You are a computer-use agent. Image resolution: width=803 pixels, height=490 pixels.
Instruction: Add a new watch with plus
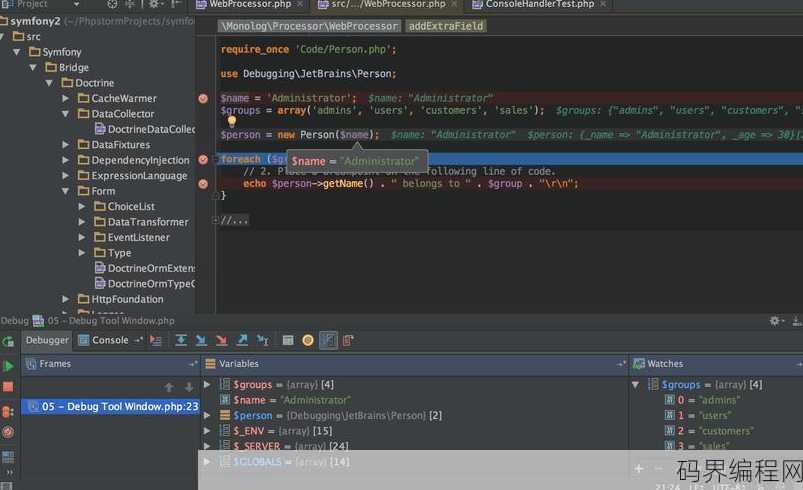(639, 468)
